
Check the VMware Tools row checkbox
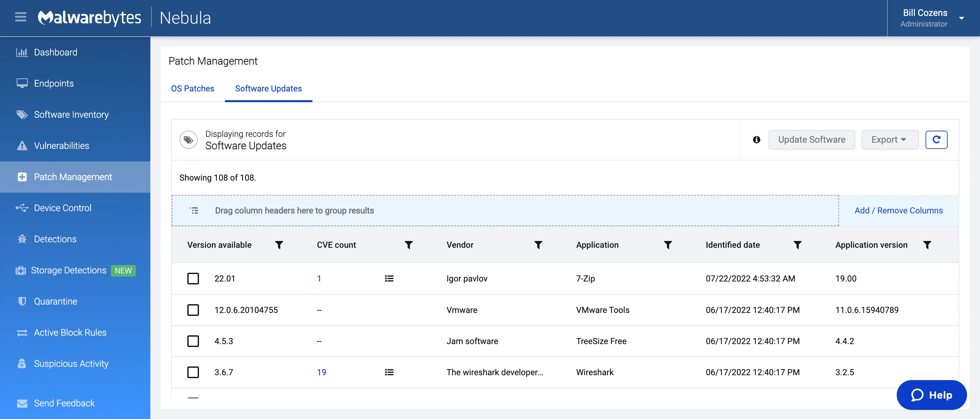193,310
